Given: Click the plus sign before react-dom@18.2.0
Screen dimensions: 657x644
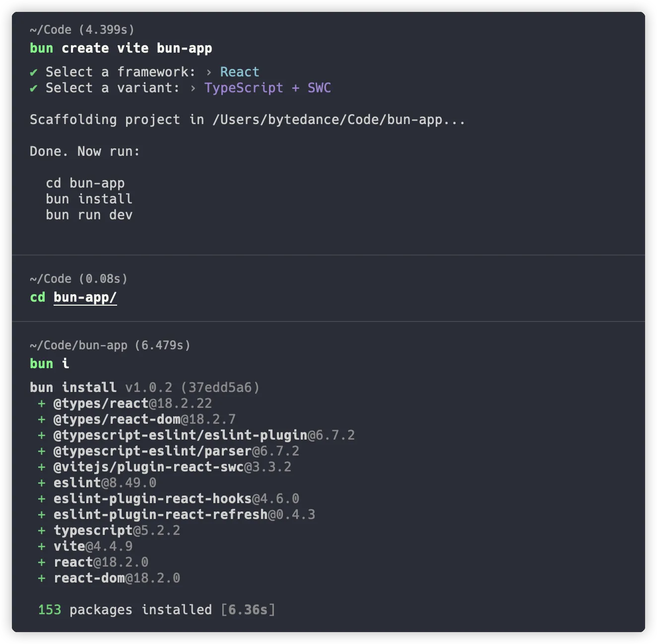Looking at the screenshot, I should tap(42, 578).
